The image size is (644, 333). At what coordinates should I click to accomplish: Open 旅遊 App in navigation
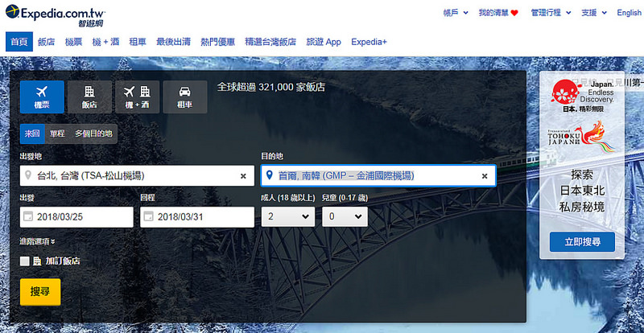(324, 42)
